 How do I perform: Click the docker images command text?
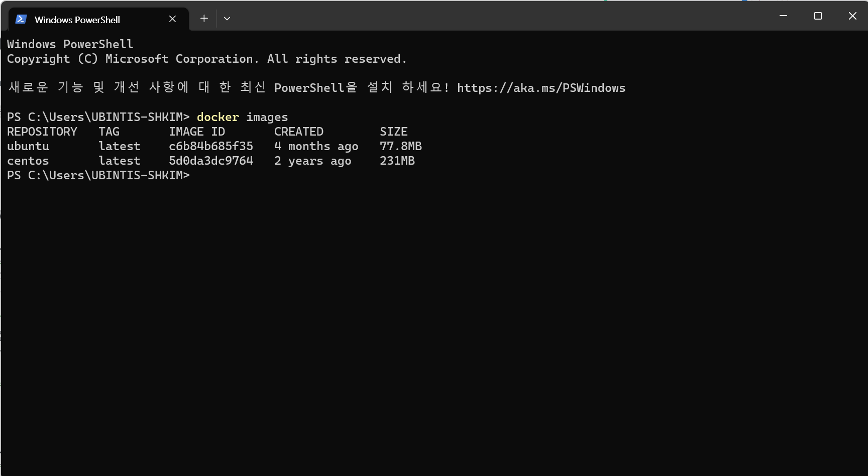click(x=242, y=116)
